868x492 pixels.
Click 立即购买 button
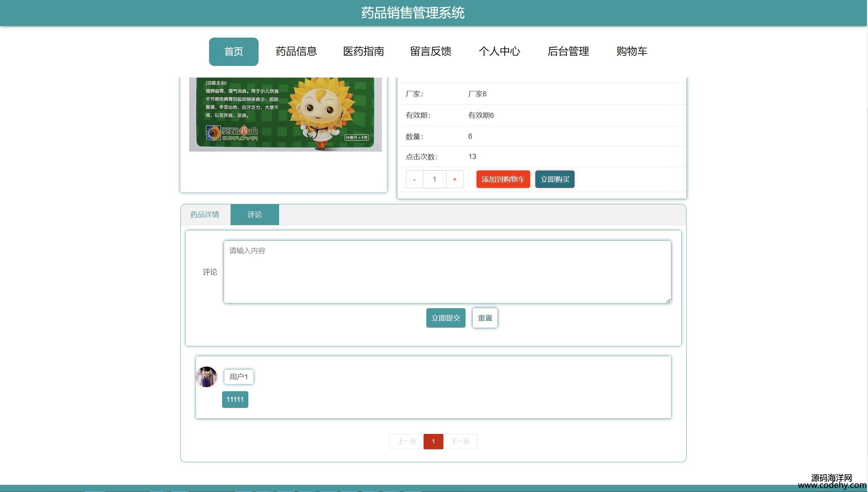click(x=555, y=179)
